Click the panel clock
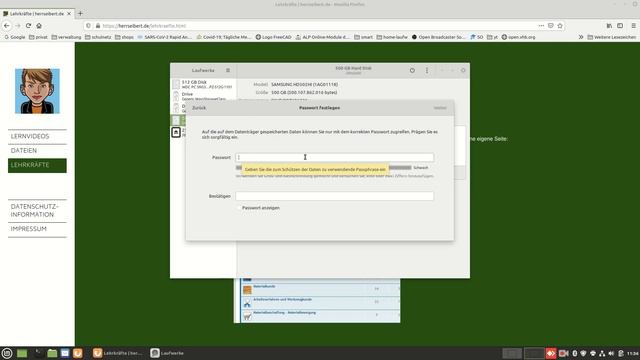Image resolution: width=640 pixels, height=360 pixels. click(x=633, y=353)
